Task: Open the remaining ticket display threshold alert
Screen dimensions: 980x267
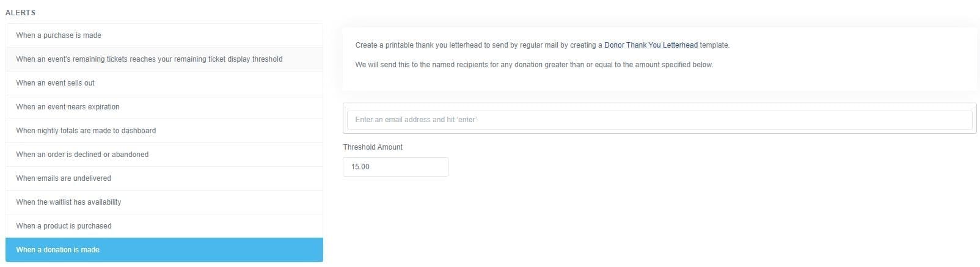Action: pos(149,59)
